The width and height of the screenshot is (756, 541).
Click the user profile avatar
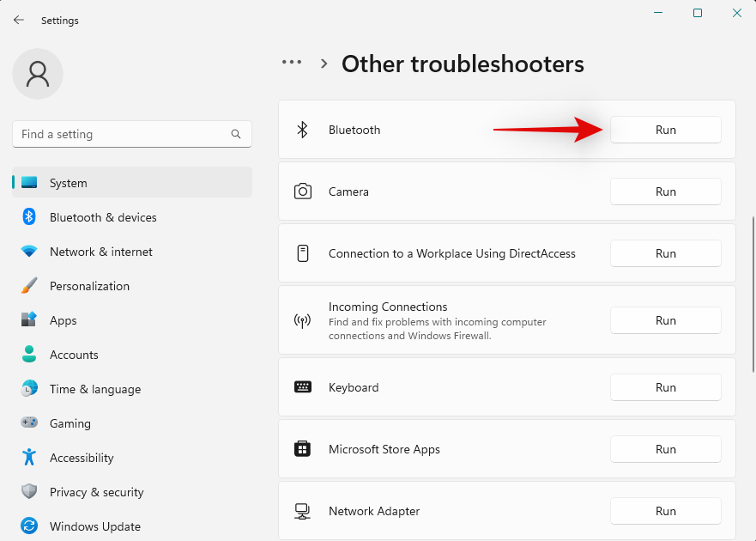(38, 74)
